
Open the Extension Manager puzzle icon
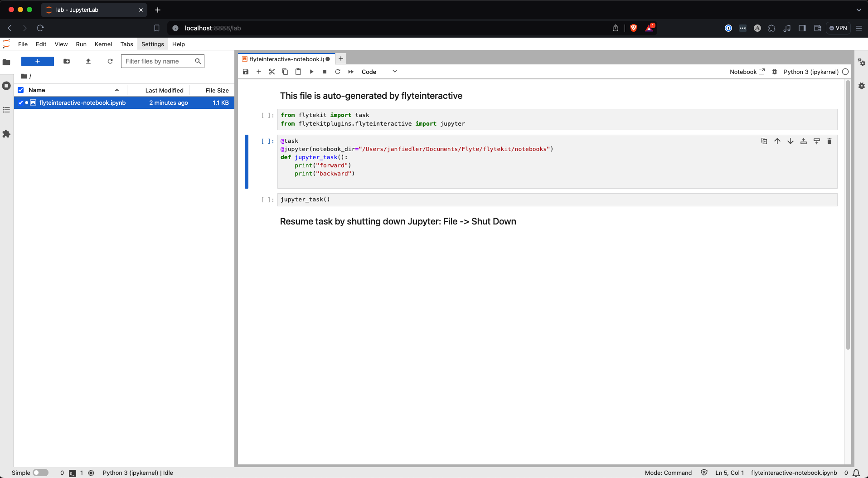click(6, 134)
